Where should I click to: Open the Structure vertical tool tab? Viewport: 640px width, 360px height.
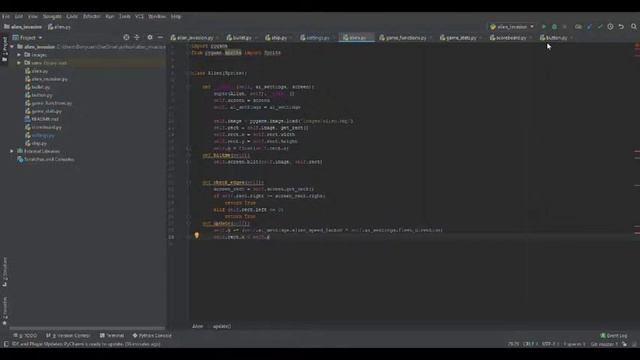[x=4, y=271]
